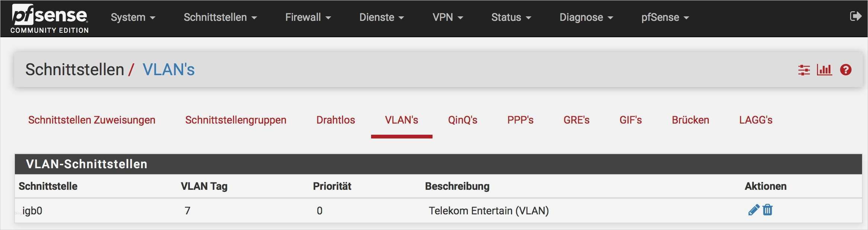Switch to Schnittstellen Zuweisungen tab

click(x=92, y=120)
